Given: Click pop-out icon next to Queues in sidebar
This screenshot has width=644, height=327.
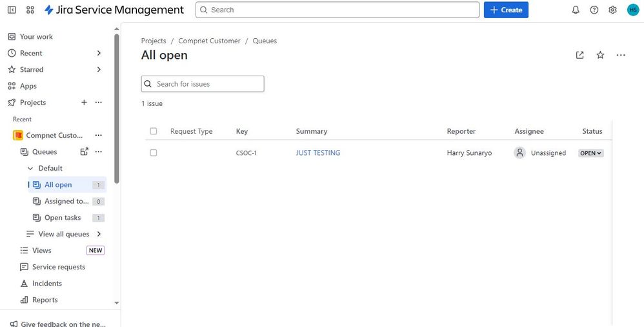Looking at the screenshot, I should tap(84, 152).
